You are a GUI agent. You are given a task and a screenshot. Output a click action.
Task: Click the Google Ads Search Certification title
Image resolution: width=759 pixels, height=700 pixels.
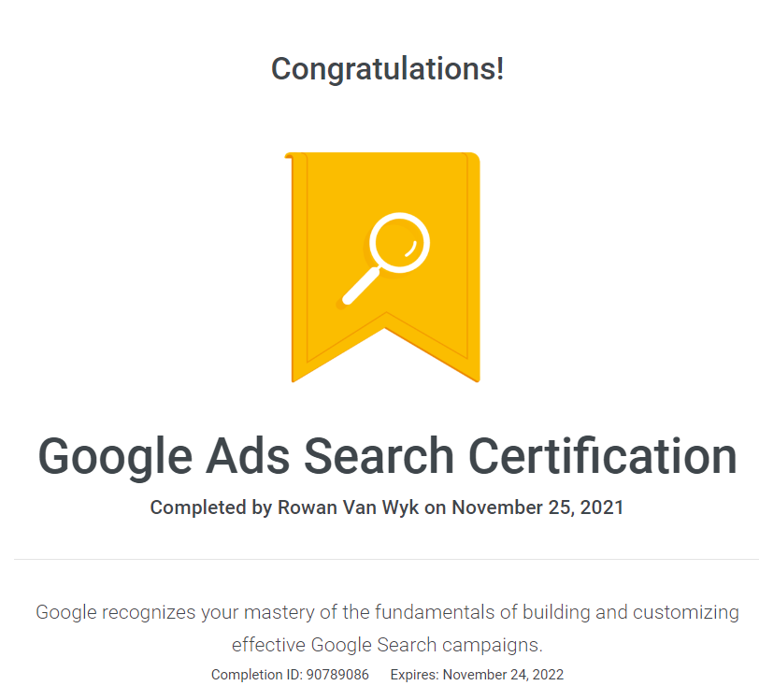[387, 456]
